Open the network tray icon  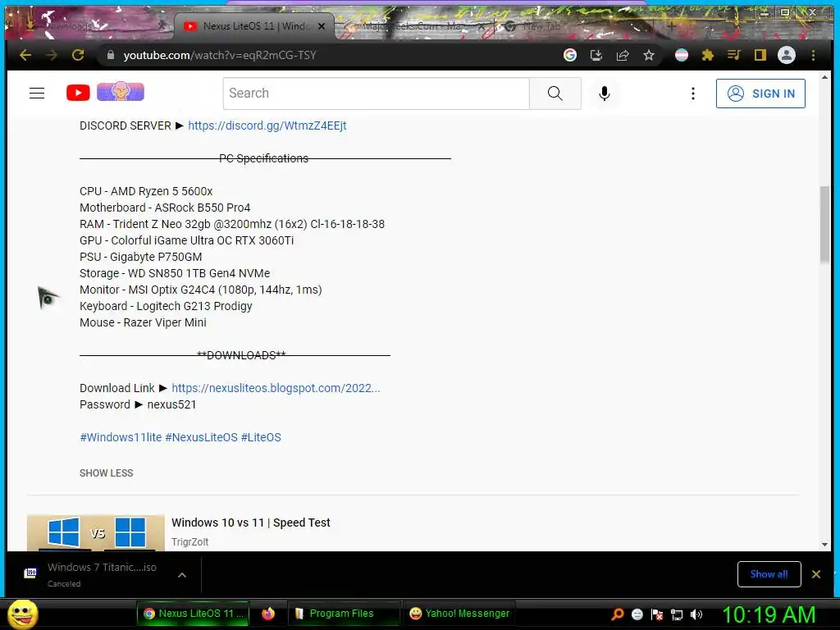click(x=677, y=614)
